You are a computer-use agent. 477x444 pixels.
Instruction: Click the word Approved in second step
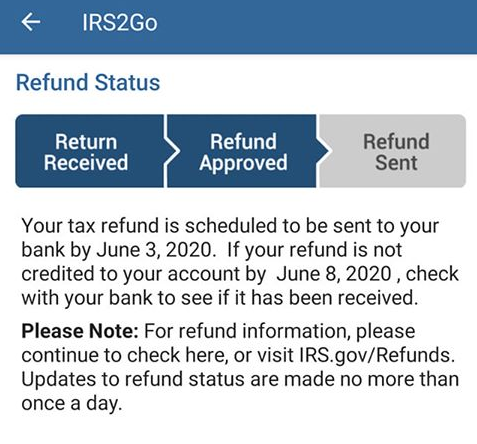[x=243, y=163]
